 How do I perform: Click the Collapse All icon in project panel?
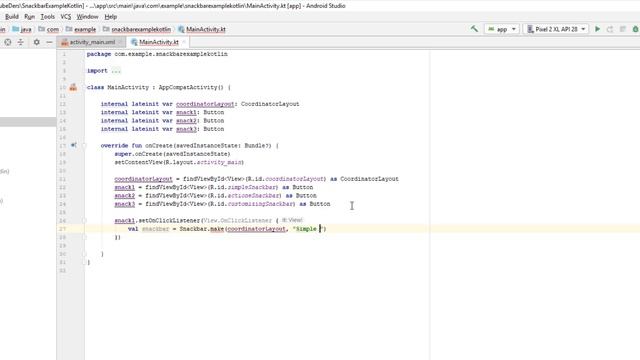click(20, 42)
